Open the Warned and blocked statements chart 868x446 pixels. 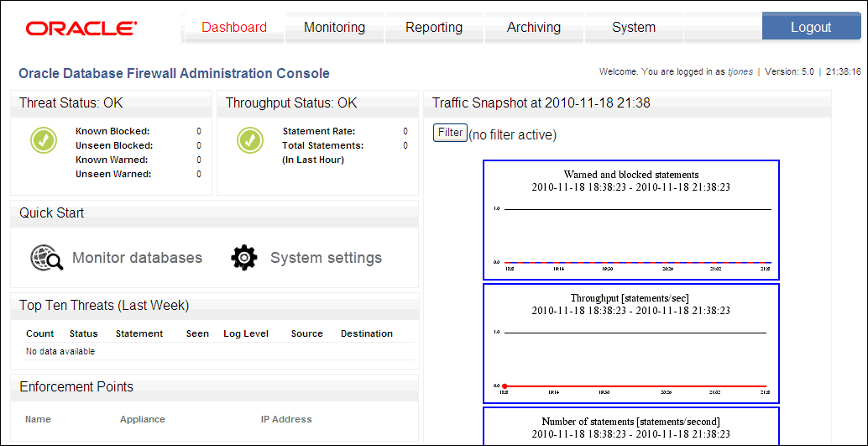point(631,221)
